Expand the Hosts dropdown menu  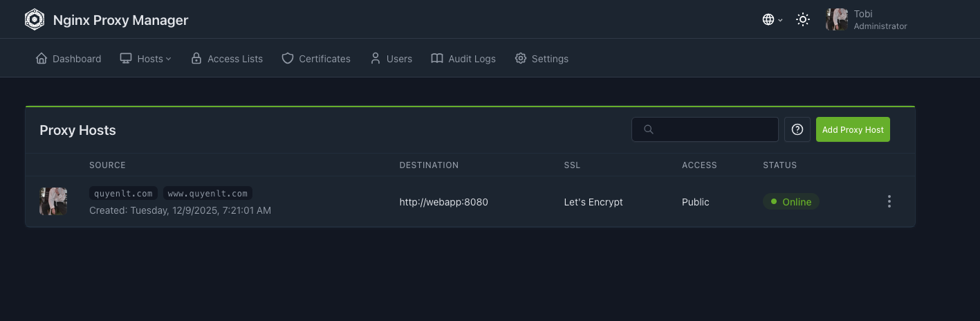[x=145, y=59]
